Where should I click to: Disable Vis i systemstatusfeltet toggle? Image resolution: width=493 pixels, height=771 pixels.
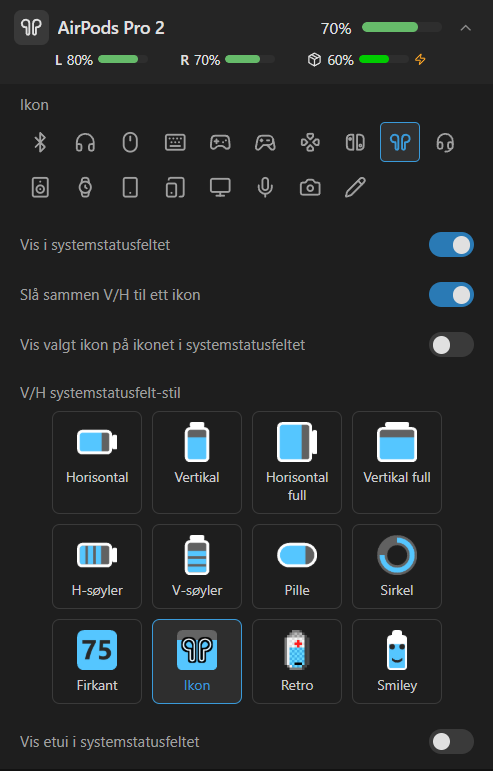coord(451,245)
